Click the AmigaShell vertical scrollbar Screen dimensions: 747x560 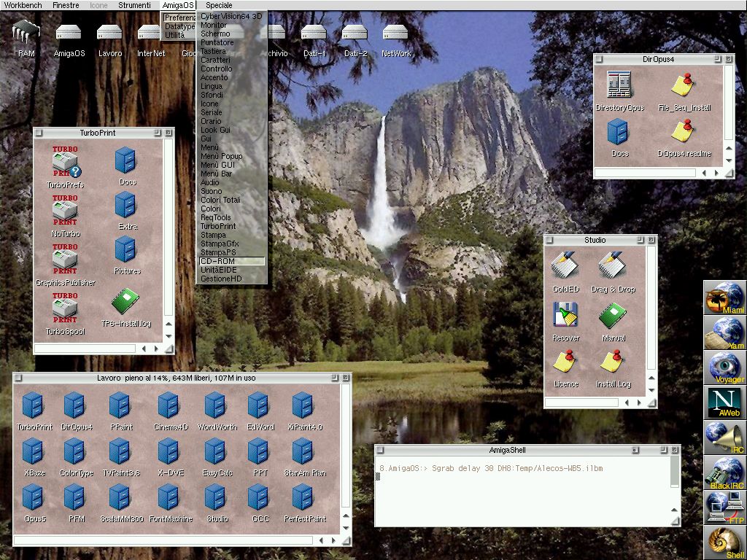pos(675,472)
